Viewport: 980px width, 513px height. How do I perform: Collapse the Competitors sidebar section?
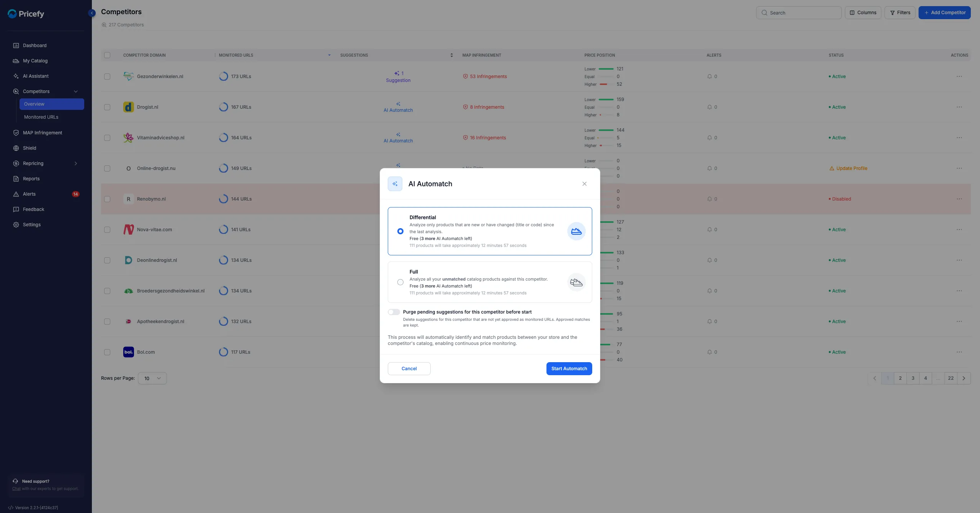point(76,91)
